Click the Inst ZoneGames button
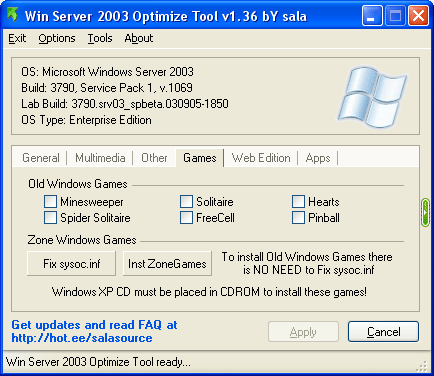434x376 pixels. pos(167,264)
